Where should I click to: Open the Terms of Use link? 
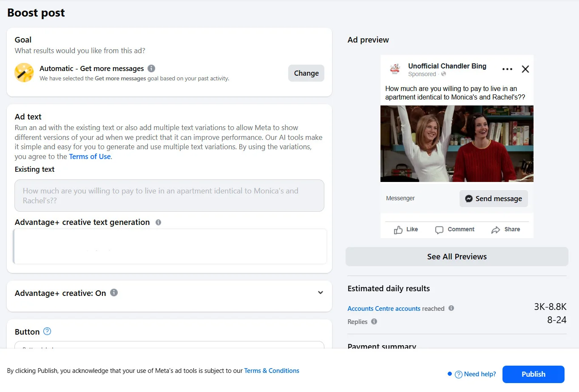90,156
